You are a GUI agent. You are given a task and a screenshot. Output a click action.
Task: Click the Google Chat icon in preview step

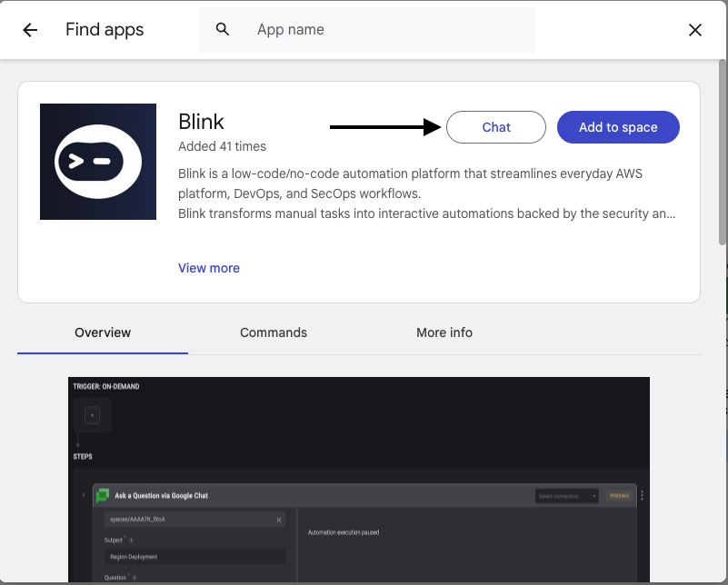(x=103, y=495)
